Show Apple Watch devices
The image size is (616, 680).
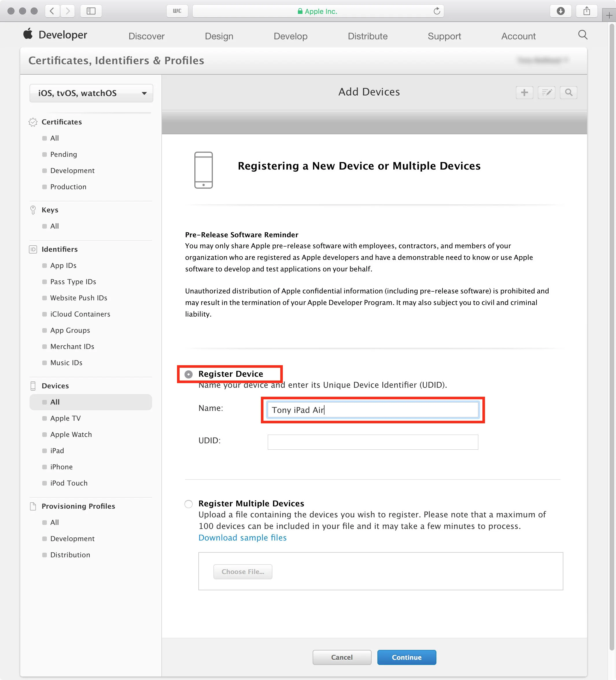(x=71, y=435)
